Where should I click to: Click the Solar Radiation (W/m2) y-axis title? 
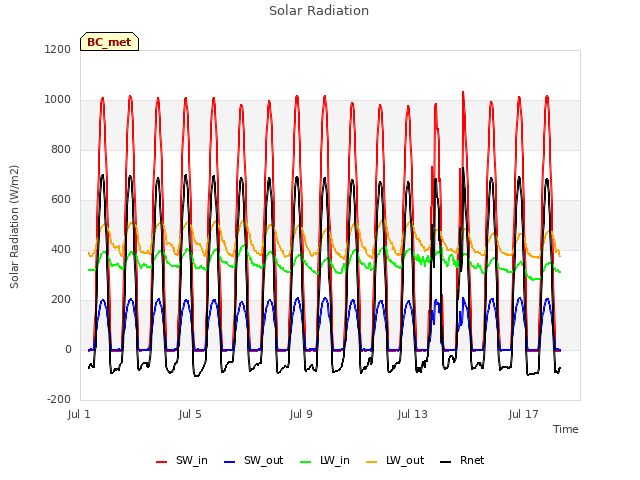coord(14,227)
